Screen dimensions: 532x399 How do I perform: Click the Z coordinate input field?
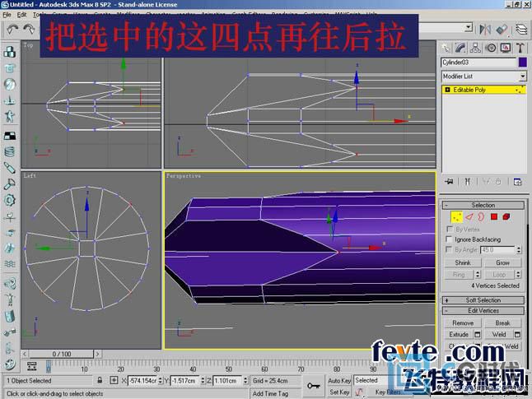(227, 381)
